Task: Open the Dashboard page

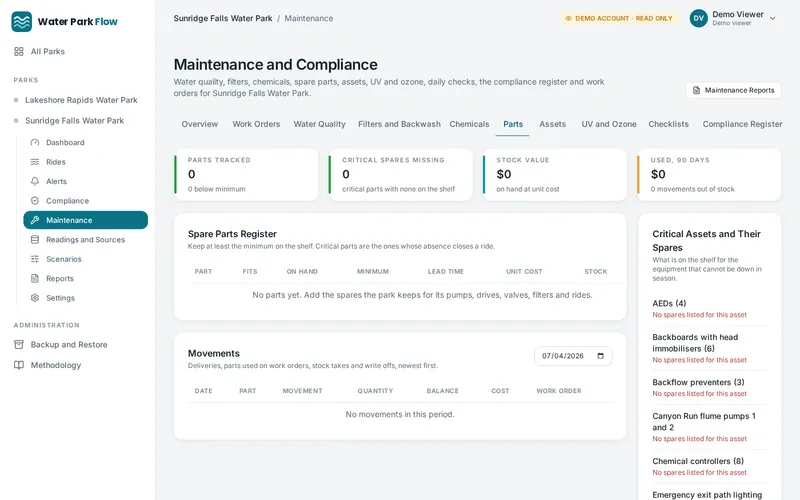Action: pyautogui.click(x=85, y=142)
